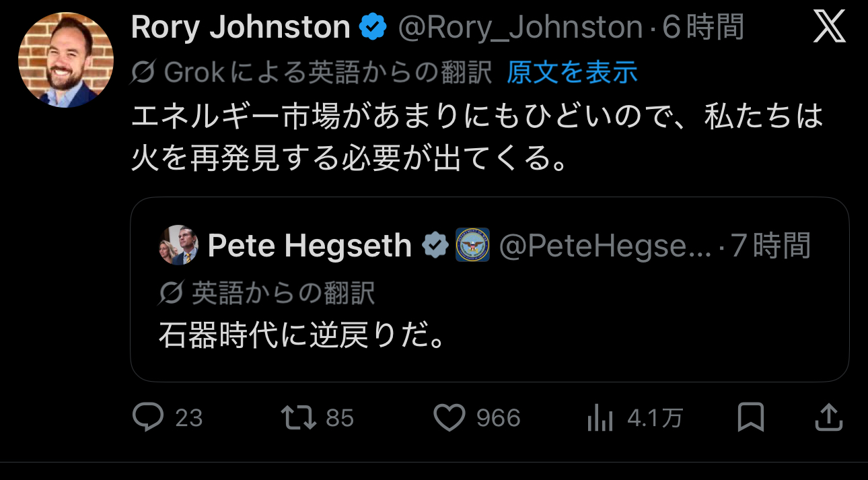Click the X logo icon
This screenshot has width=868, height=480.
[828, 28]
